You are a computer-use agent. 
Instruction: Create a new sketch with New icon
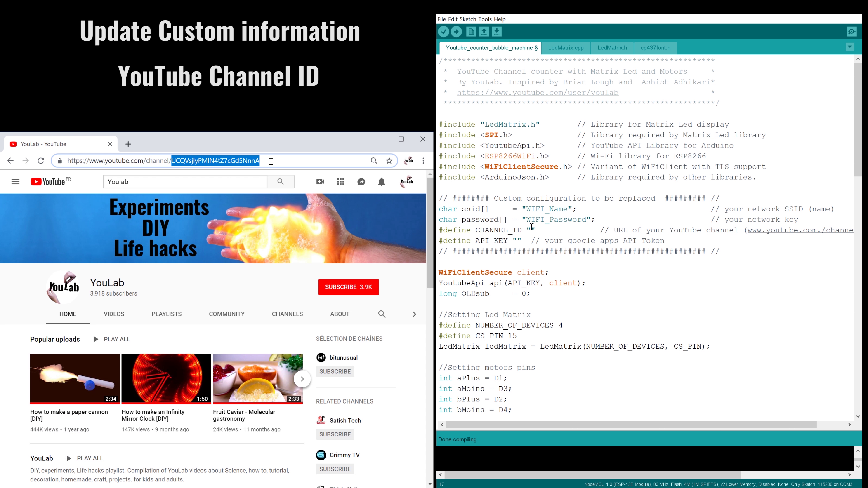[471, 32]
